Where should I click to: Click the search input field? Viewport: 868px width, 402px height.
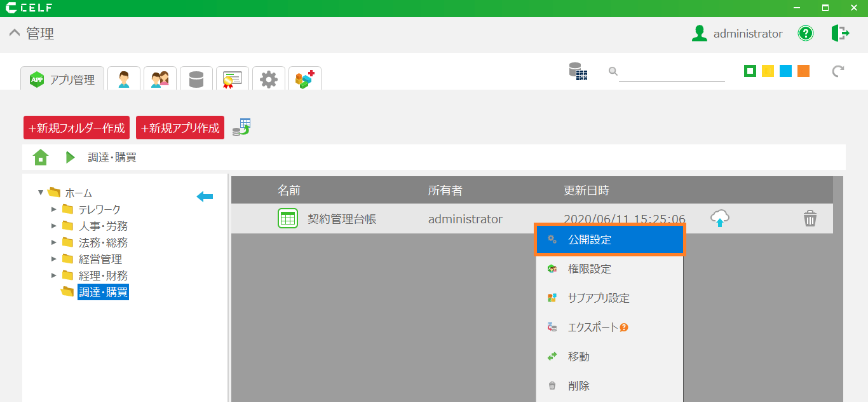click(x=671, y=72)
